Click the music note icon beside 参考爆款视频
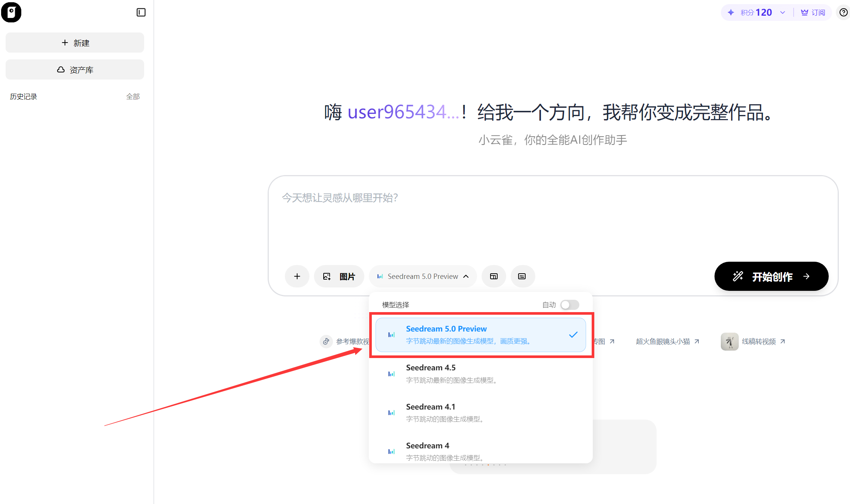 pos(326,341)
